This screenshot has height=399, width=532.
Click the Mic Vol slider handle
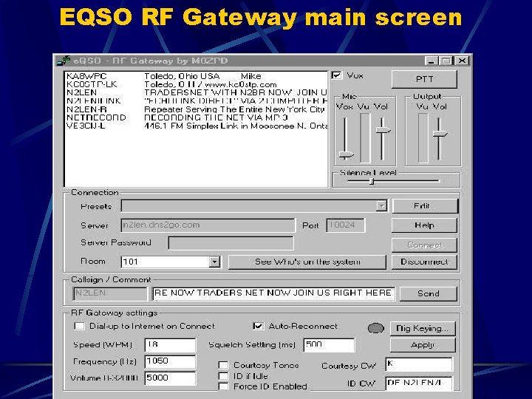(x=383, y=130)
